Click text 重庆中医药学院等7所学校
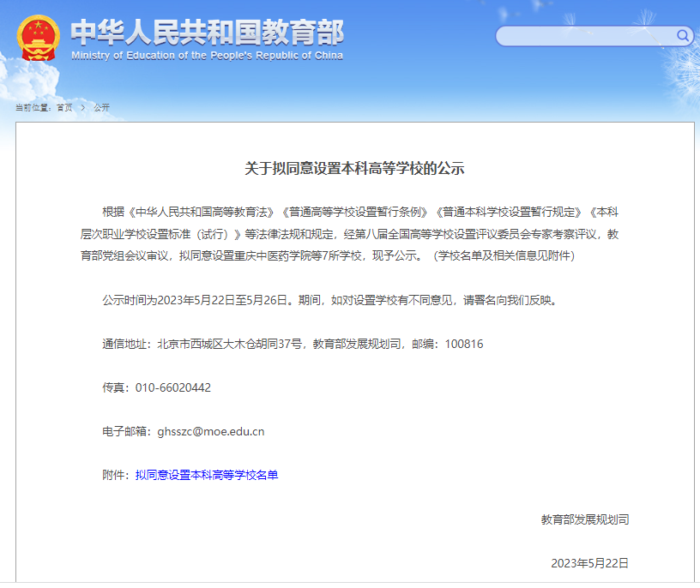 click(x=298, y=255)
